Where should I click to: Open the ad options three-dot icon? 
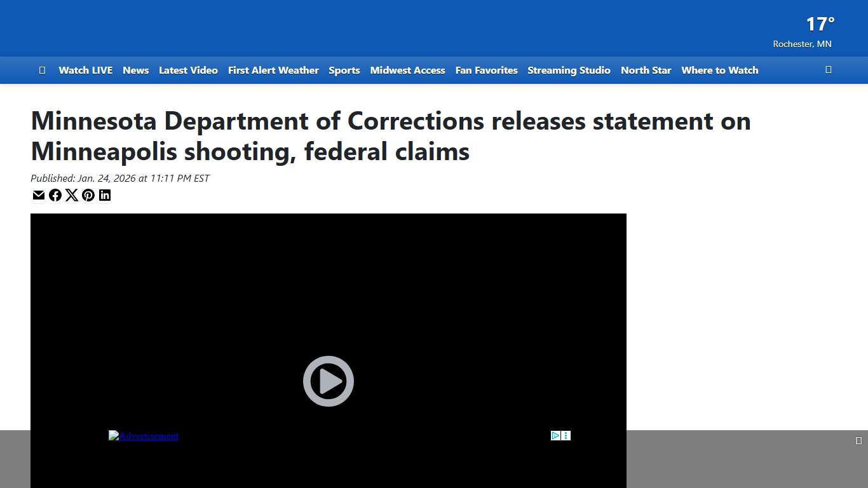pos(566,435)
